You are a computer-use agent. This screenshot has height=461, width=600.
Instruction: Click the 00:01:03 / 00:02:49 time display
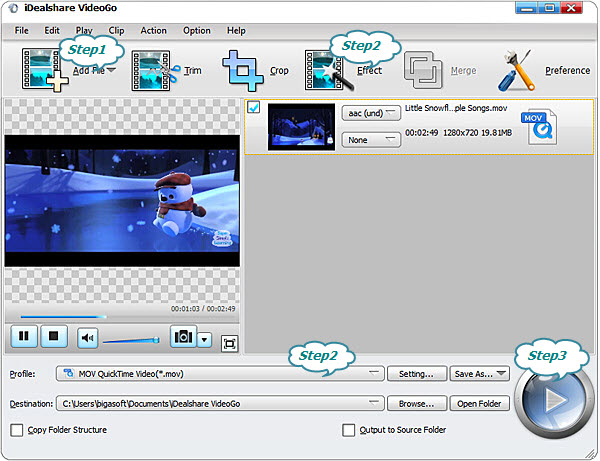tap(203, 309)
